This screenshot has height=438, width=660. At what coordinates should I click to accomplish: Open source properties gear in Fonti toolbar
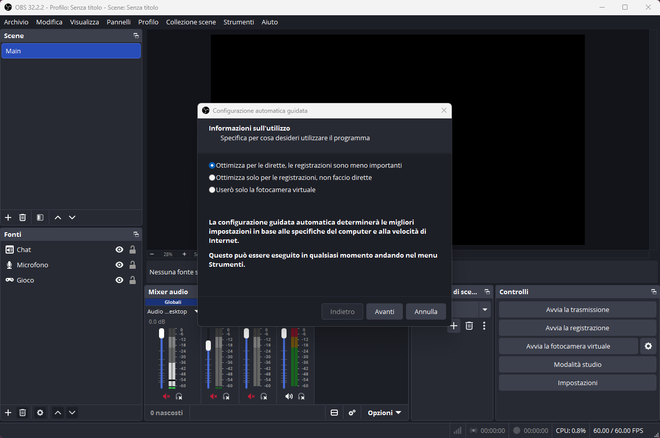[x=40, y=413]
